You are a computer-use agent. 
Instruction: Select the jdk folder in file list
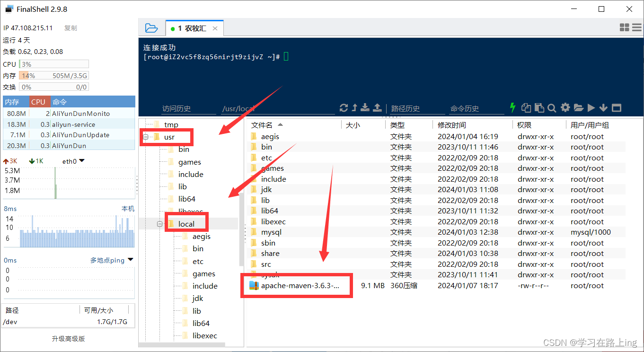click(436, 190)
